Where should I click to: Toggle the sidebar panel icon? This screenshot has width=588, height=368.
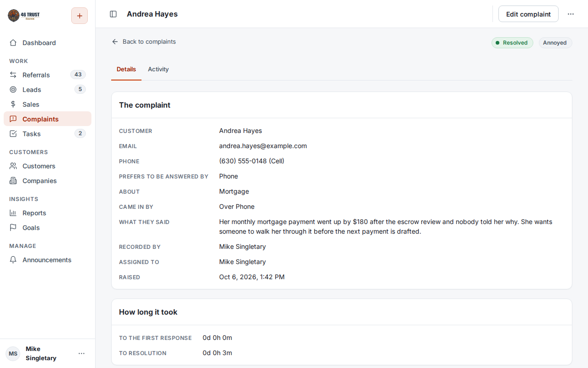coord(113,14)
